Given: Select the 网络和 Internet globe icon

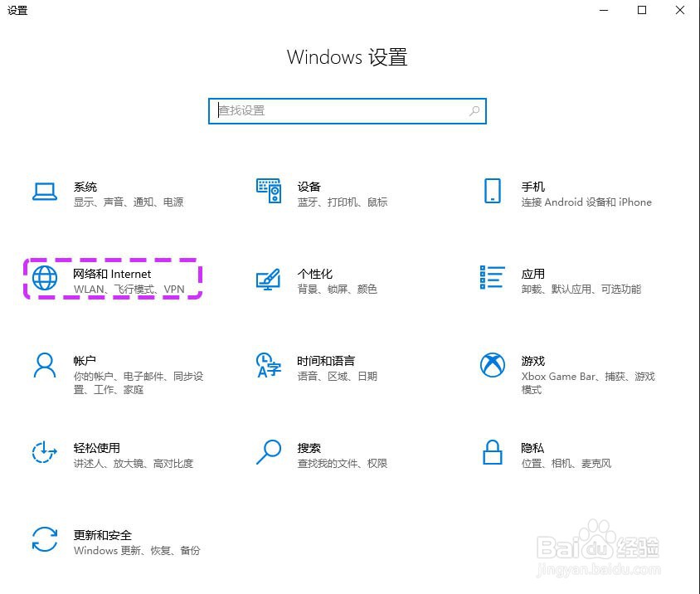Looking at the screenshot, I should pyautogui.click(x=44, y=278).
